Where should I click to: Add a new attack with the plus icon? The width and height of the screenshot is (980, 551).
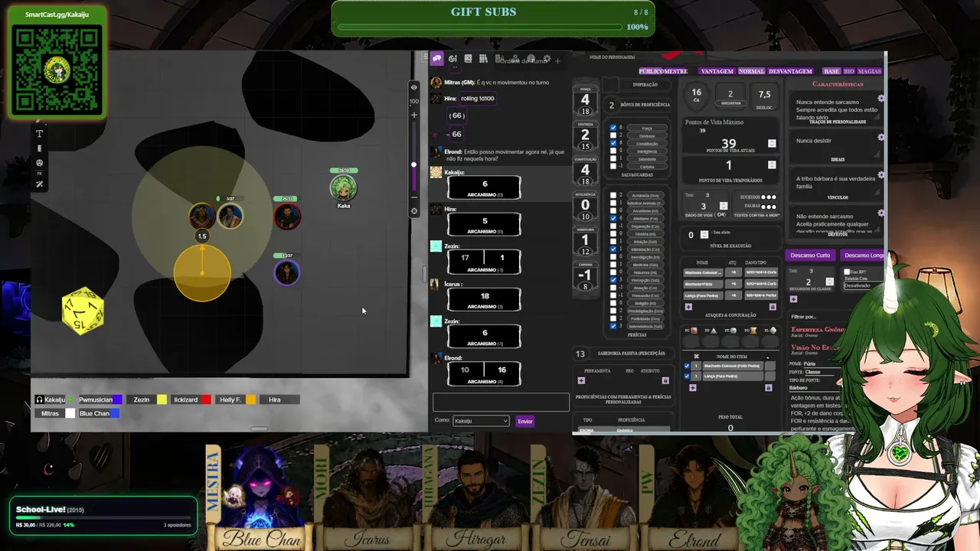[x=688, y=307]
